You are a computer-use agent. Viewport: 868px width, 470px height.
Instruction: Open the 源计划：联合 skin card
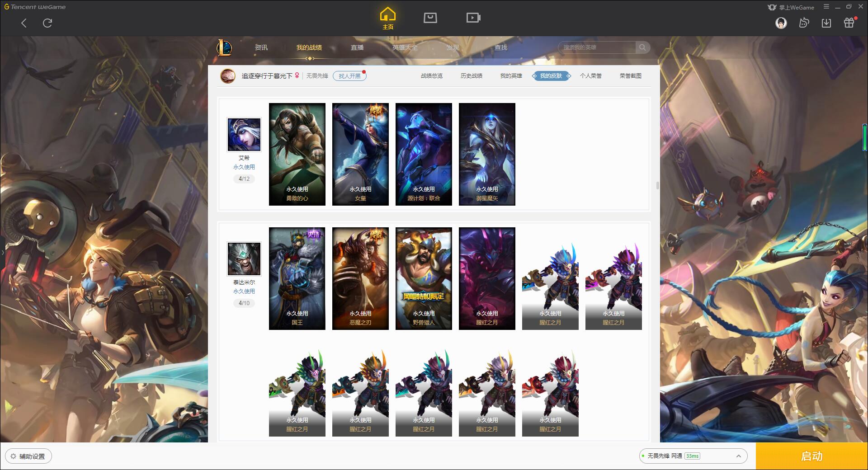point(424,154)
